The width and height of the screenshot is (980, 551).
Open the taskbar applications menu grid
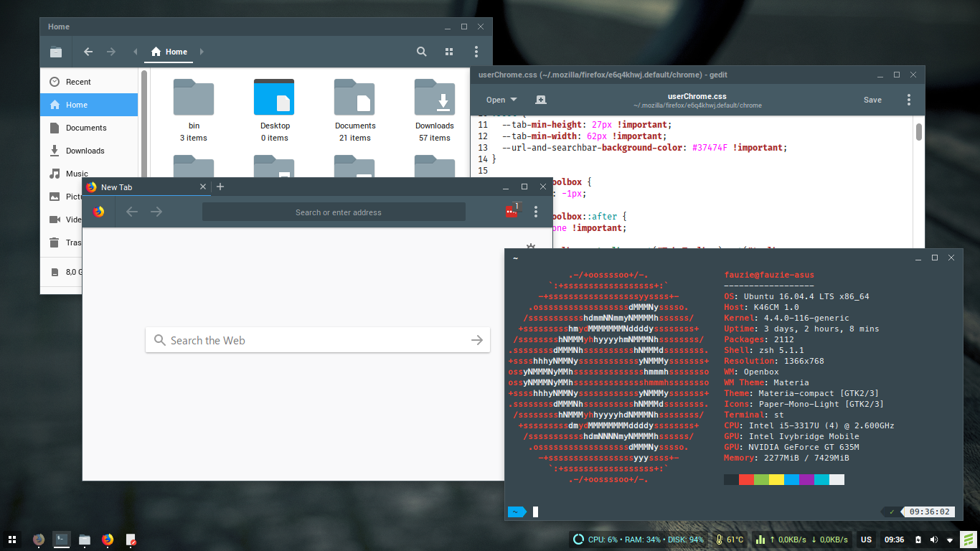point(12,540)
